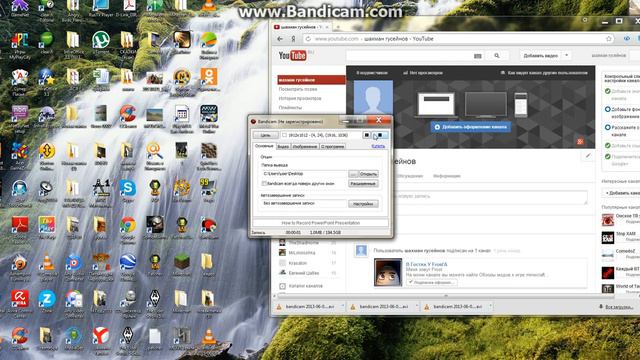Click the FrostA channel thumbnail
The height and width of the screenshot is (360, 640).
pyautogui.click(x=388, y=272)
